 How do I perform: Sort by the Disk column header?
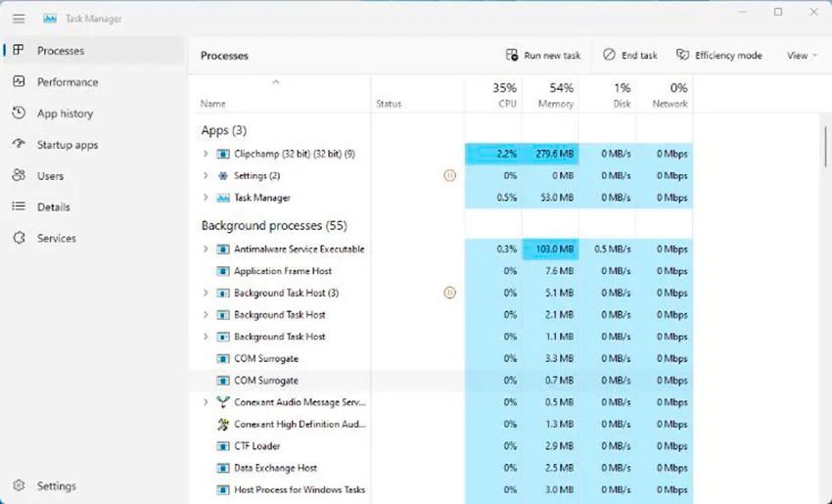[608, 94]
